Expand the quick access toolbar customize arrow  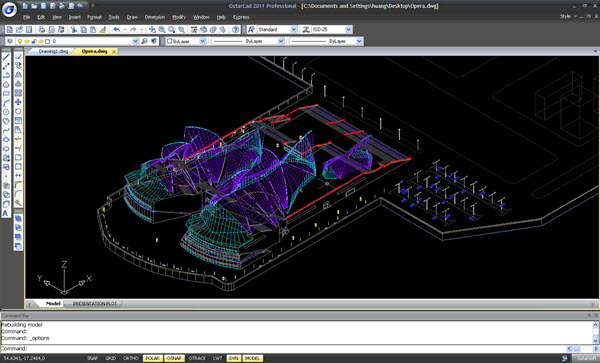click(93, 6)
